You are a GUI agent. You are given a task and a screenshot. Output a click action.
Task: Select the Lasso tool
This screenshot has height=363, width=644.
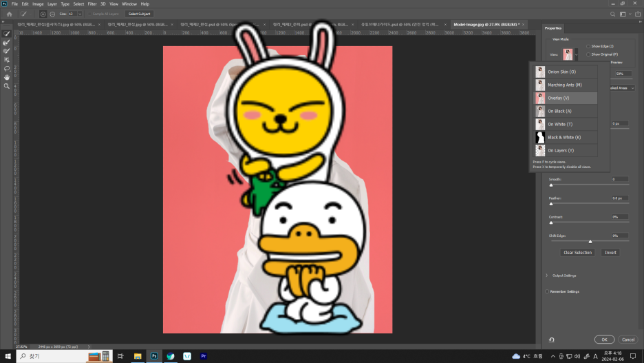pos(7,69)
